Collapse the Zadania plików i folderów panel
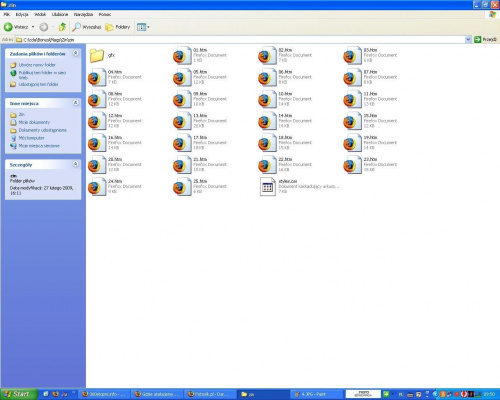Screen dimensions: 500x400 coord(76,53)
